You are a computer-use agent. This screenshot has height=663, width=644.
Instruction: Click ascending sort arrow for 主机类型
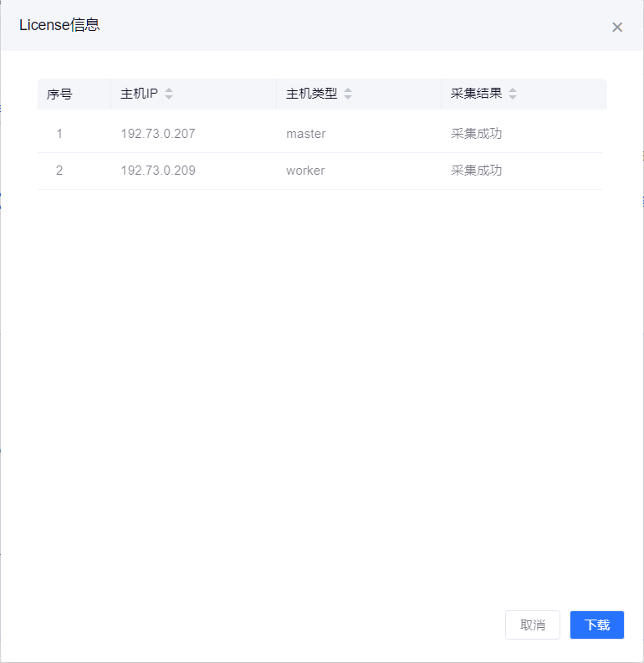coord(348,90)
